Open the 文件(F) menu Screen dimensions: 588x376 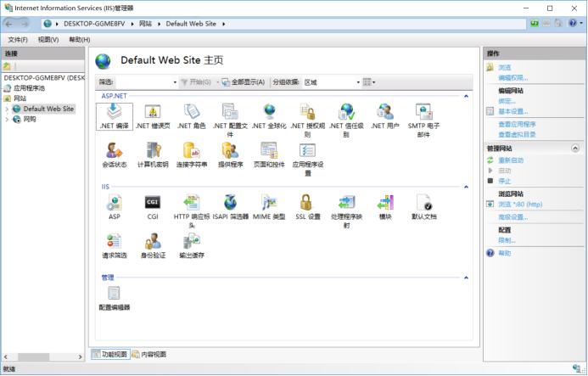click(x=18, y=40)
